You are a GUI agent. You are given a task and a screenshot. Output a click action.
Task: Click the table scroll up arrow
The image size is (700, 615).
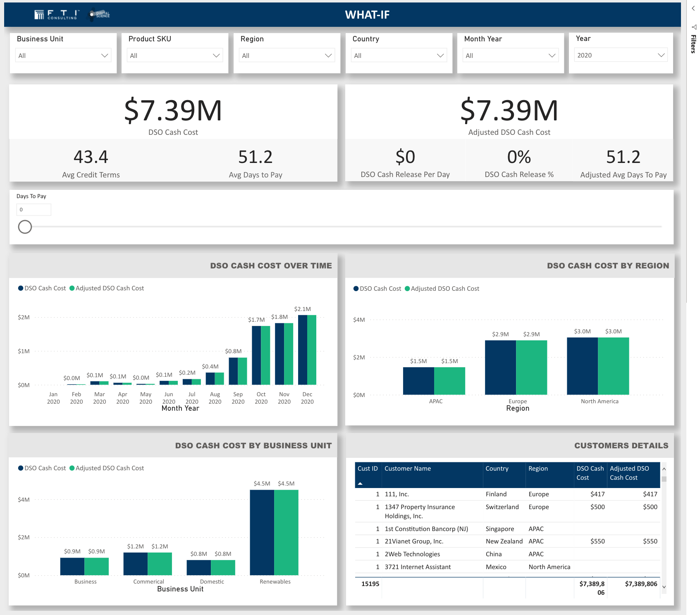(x=664, y=469)
